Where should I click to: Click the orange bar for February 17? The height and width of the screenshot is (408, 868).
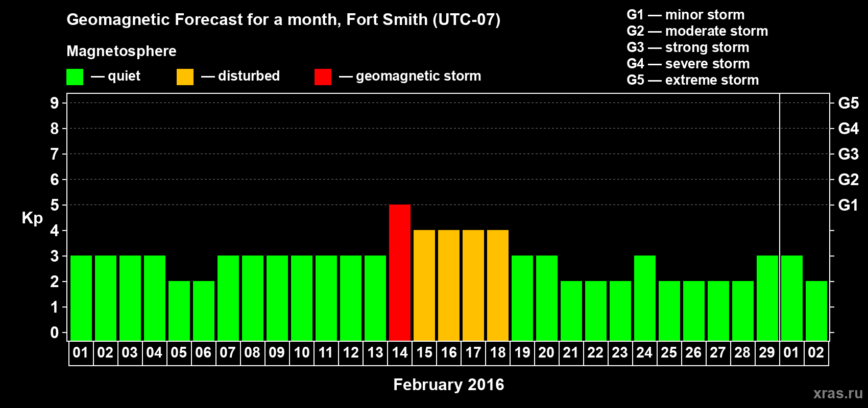coord(473,286)
